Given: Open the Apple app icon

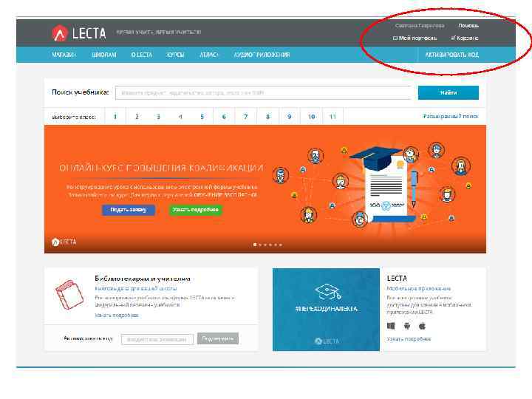Looking at the screenshot, I should [422, 326].
